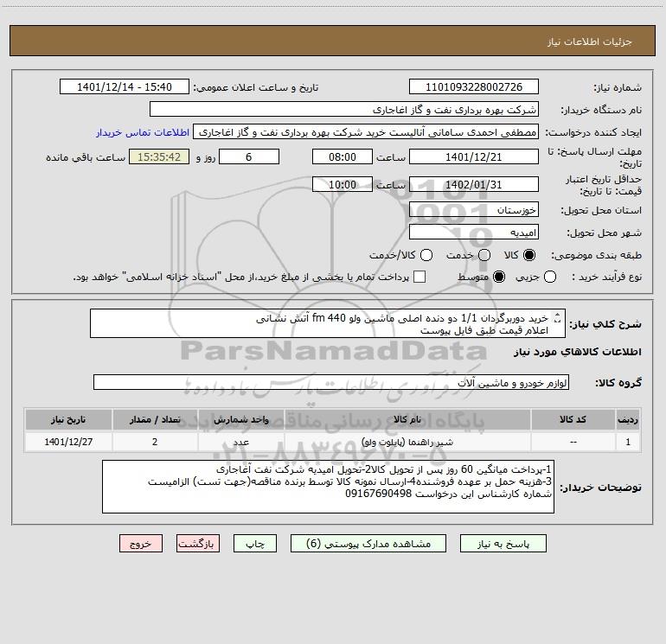The height and width of the screenshot is (644, 666).
Task: Select the 'جزیی' purchase type radio
Action: point(549,277)
